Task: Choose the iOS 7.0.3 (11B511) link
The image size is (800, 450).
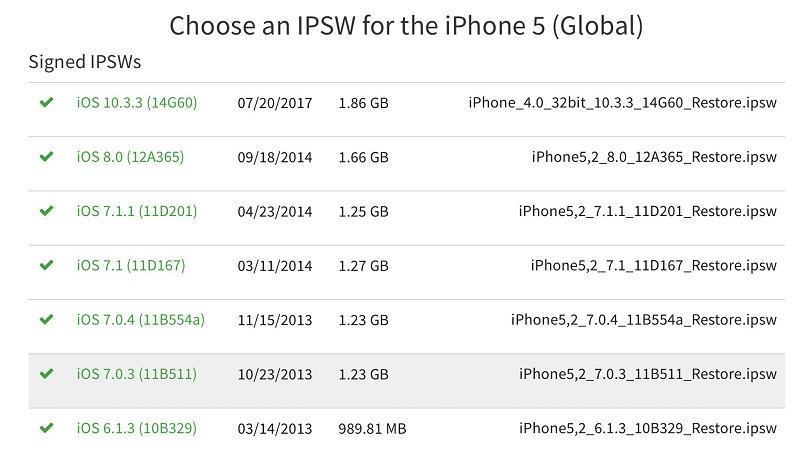Action: click(137, 374)
